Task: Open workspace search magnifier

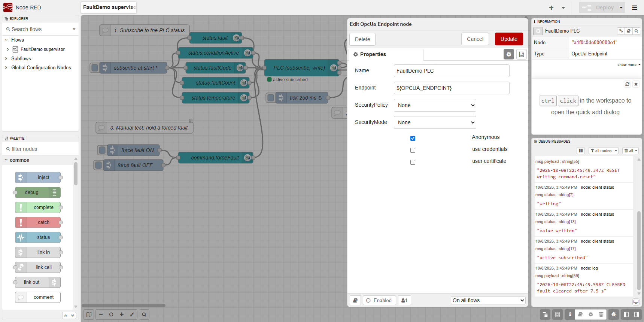Action: click(144, 315)
